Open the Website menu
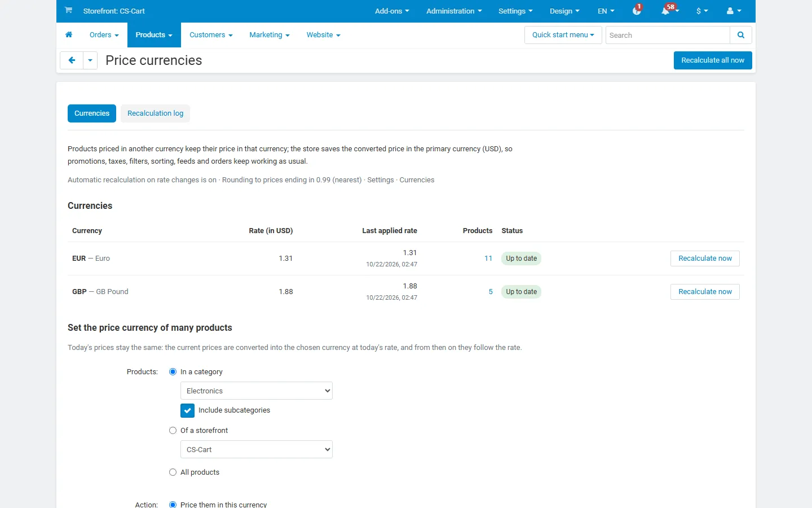This screenshot has width=812, height=508. (324, 35)
